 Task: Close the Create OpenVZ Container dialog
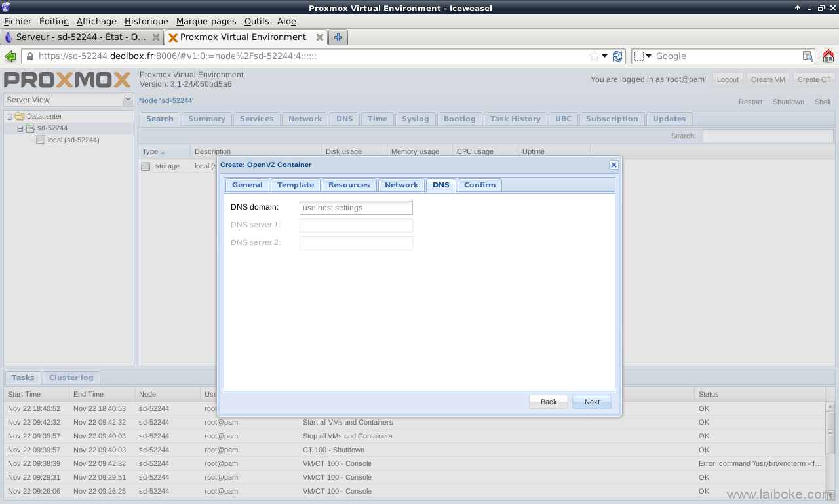click(614, 165)
